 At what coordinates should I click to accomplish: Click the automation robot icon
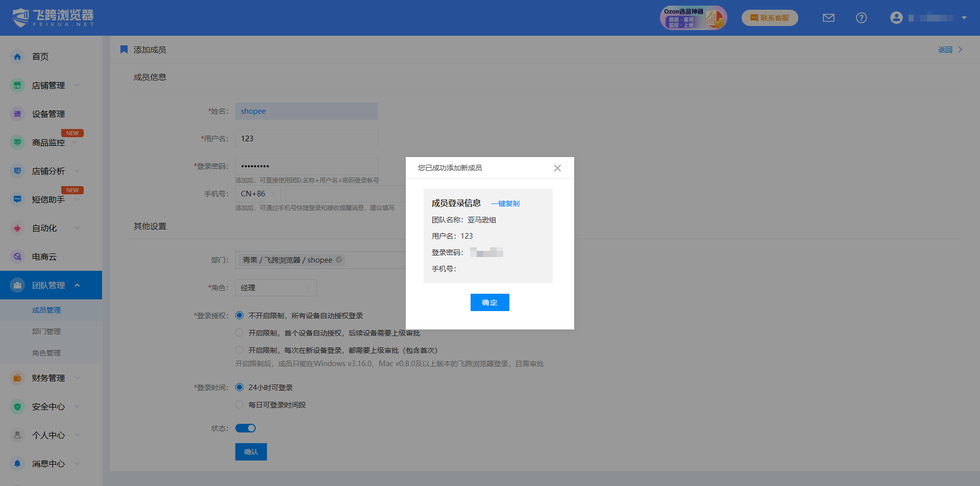pos(17,228)
